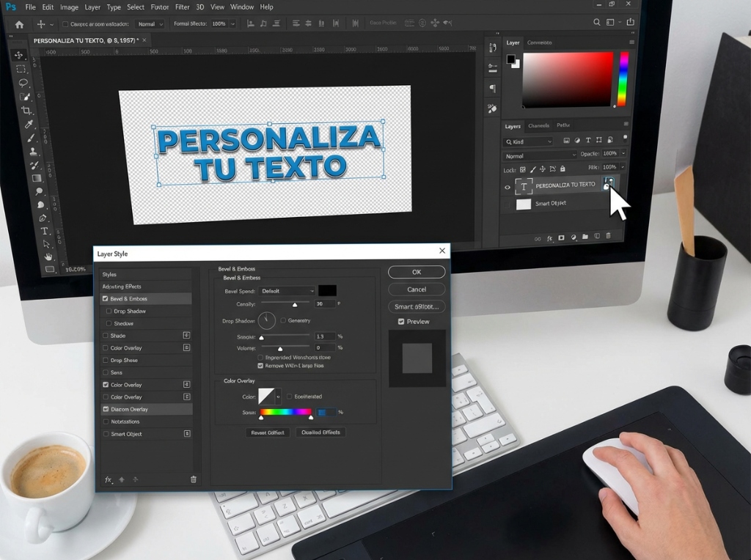Click the trash icon in Layers panel
This screenshot has height=560, width=751.
pyautogui.click(x=608, y=236)
